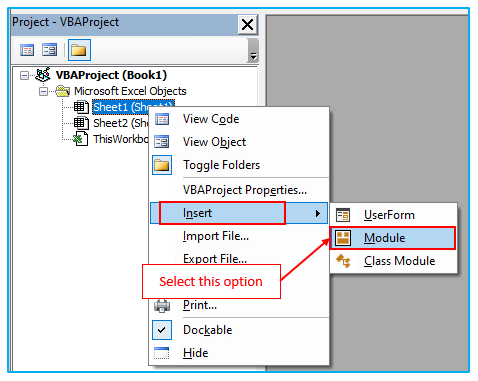Click Toggle Folders in context menu
Image resolution: width=478 pixels, height=381 pixels.
[x=221, y=165]
